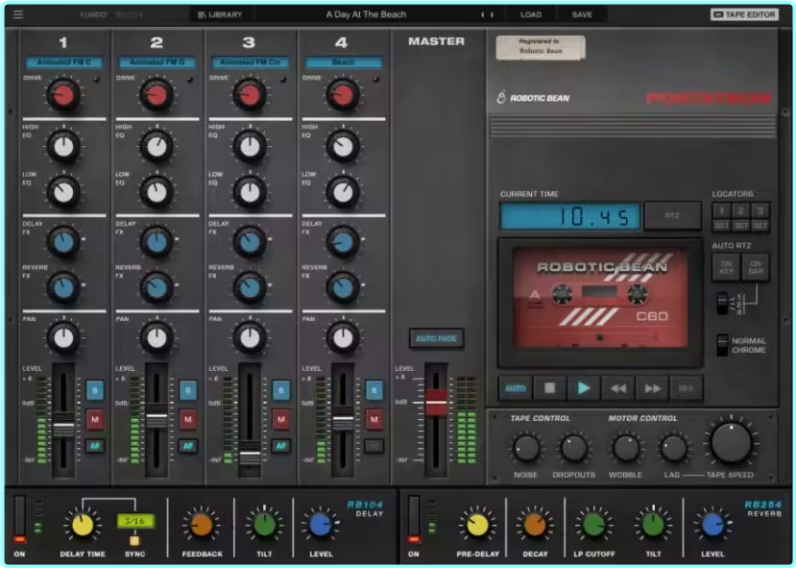Viewport: 796px width, 568px height.
Task: Solo channel 1 with S button
Action: pyautogui.click(x=95, y=390)
